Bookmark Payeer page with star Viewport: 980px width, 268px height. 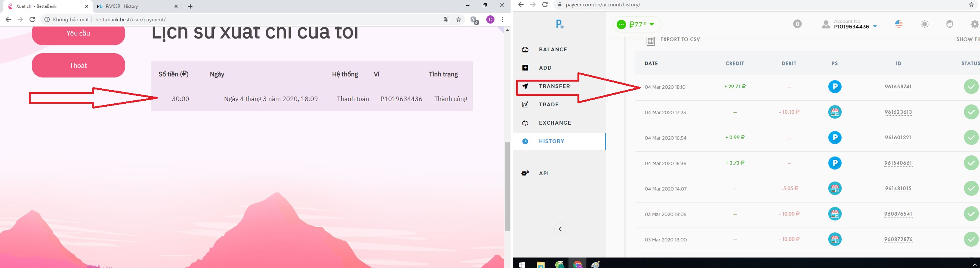[971, 4]
